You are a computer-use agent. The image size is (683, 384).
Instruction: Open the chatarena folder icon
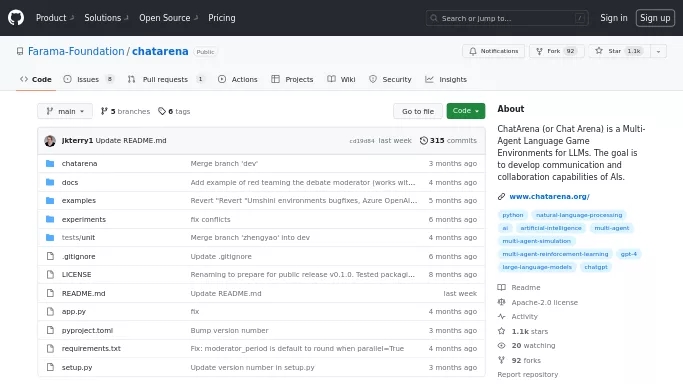(x=50, y=164)
